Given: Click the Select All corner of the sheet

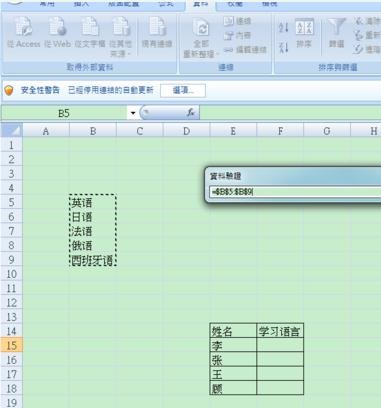Looking at the screenshot, I should pyautogui.click(x=12, y=130).
